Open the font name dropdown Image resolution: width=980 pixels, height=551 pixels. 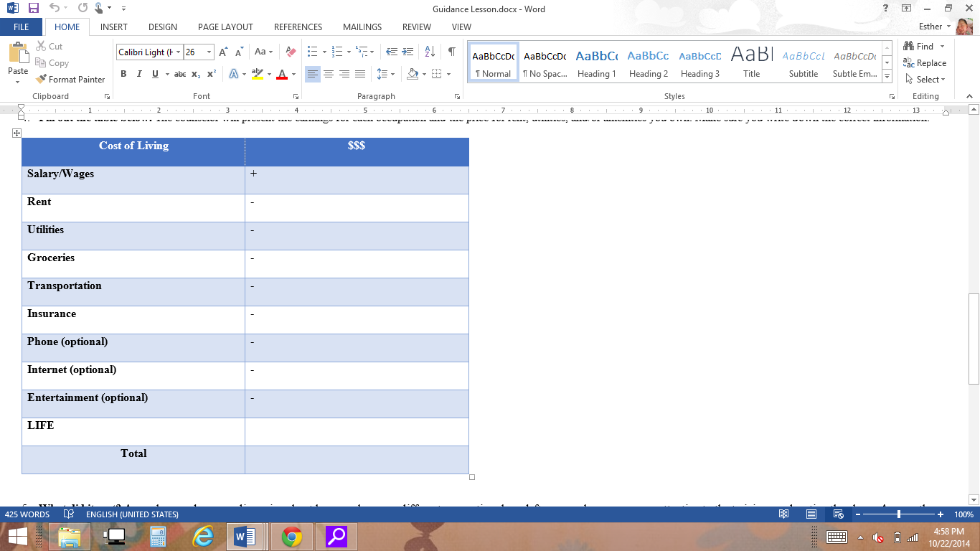[177, 52]
